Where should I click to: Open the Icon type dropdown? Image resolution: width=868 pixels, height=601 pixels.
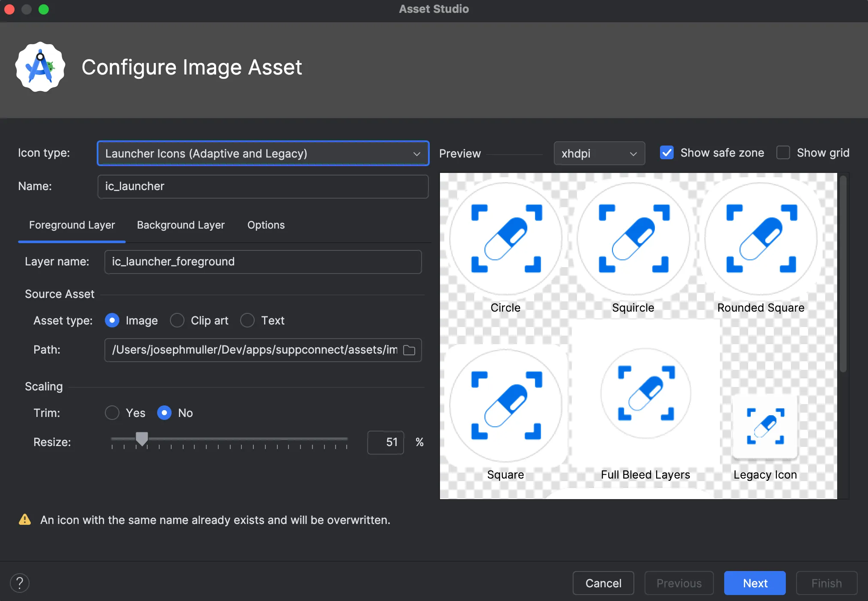[x=263, y=153]
